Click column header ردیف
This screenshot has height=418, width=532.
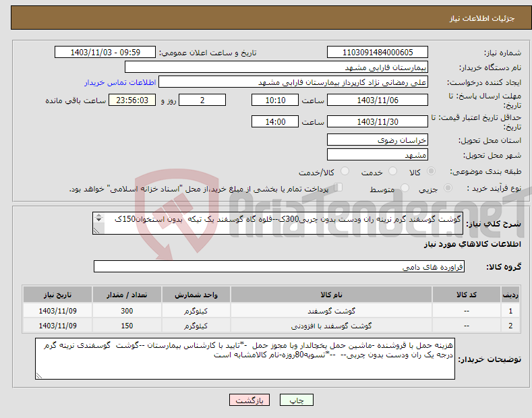click(510, 295)
